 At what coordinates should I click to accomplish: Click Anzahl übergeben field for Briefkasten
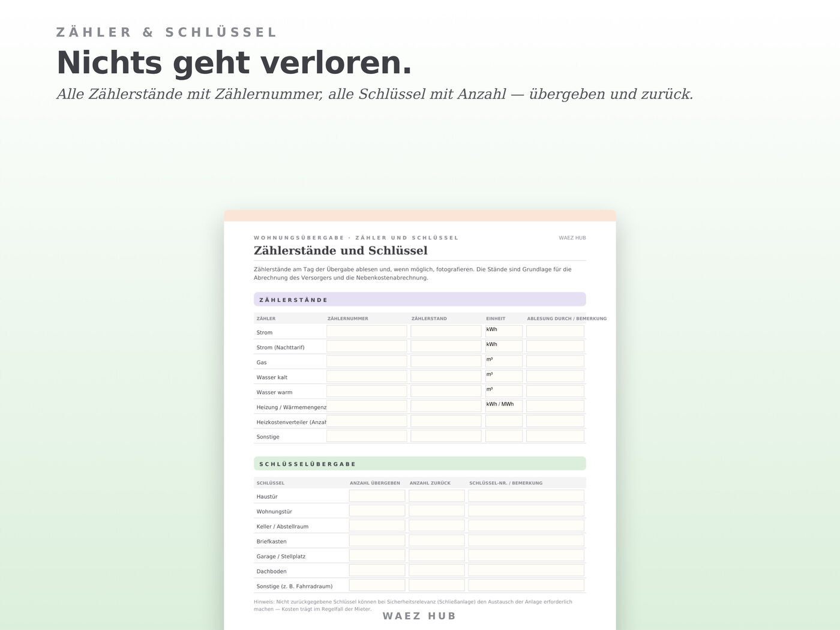(377, 541)
